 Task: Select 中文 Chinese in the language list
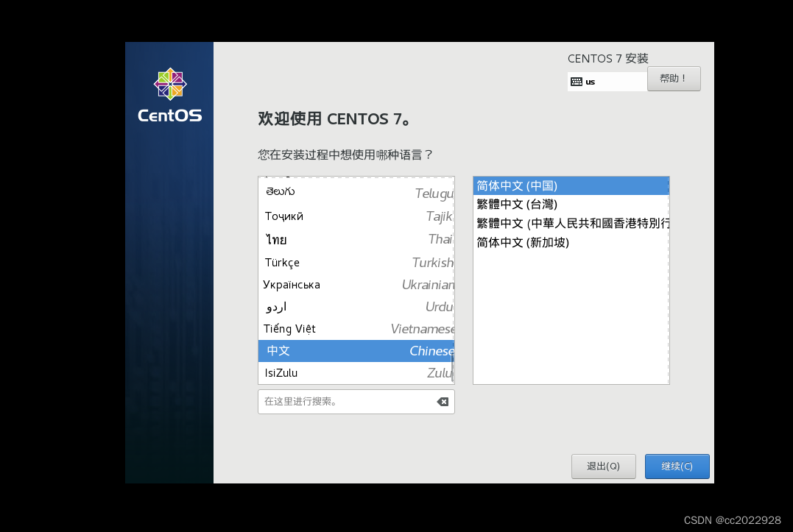[356, 351]
